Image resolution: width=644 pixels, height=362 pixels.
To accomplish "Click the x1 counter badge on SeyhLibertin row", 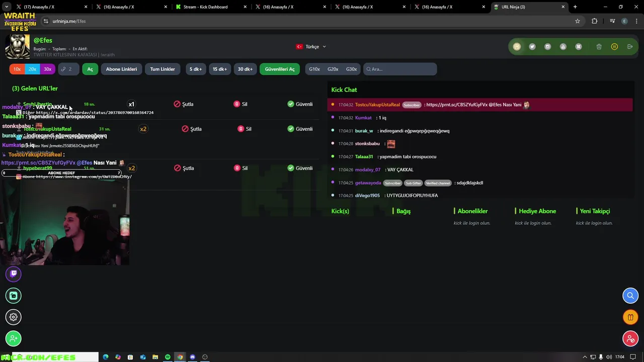I will [x=131, y=104].
